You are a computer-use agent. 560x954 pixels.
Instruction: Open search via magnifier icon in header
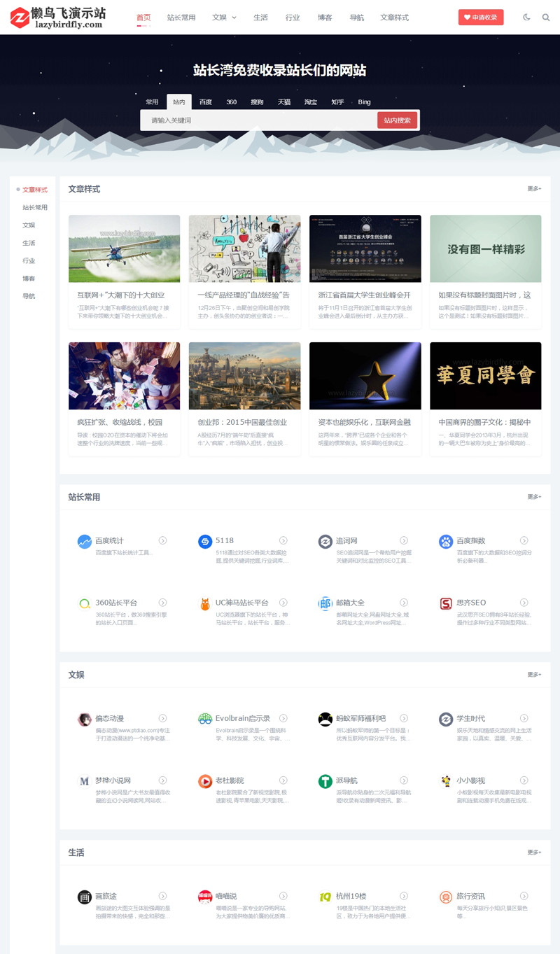coord(546,17)
